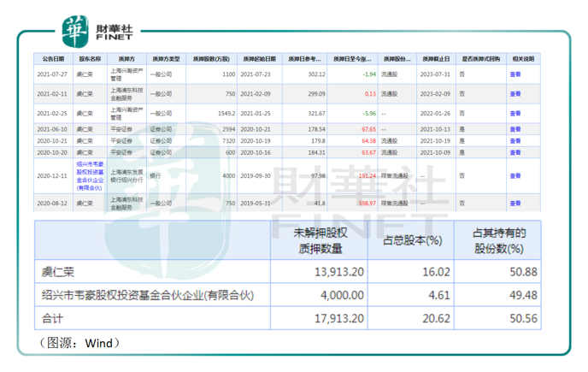
Task: Select the 质押方 column header
Action: coord(126,59)
